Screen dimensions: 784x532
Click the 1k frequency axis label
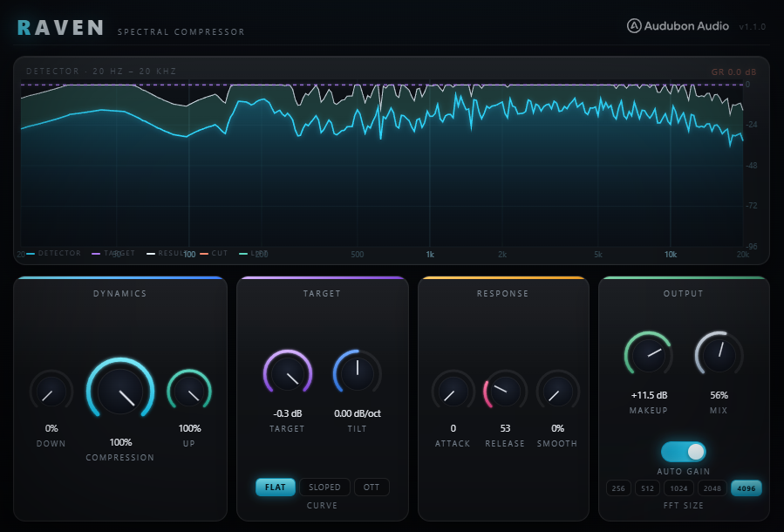point(430,255)
